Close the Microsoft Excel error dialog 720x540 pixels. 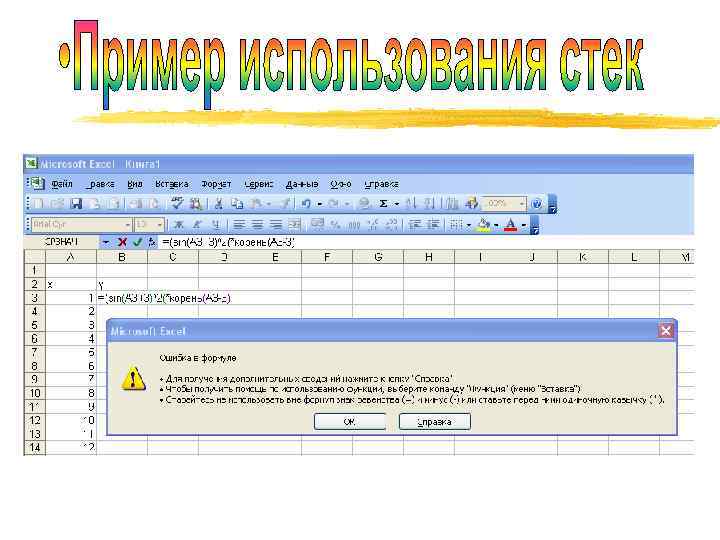(x=666, y=331)
